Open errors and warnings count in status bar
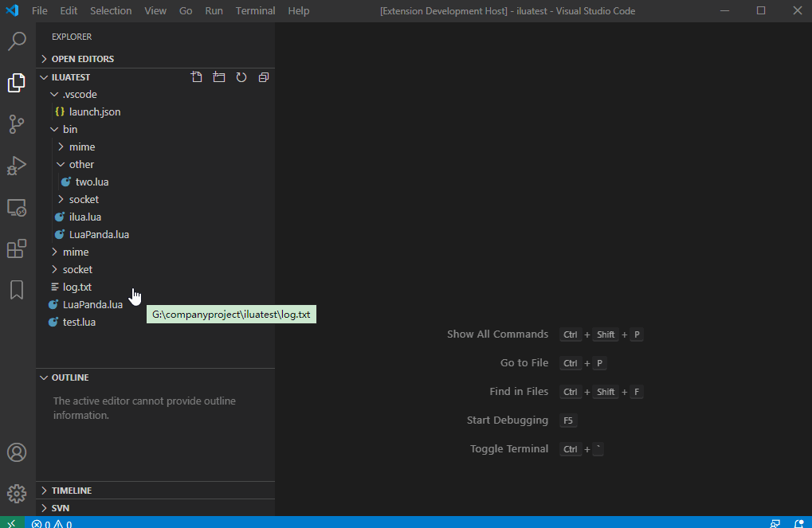Image resolution: width=812 pixels, height=528 pixels. tap(52, 523)
